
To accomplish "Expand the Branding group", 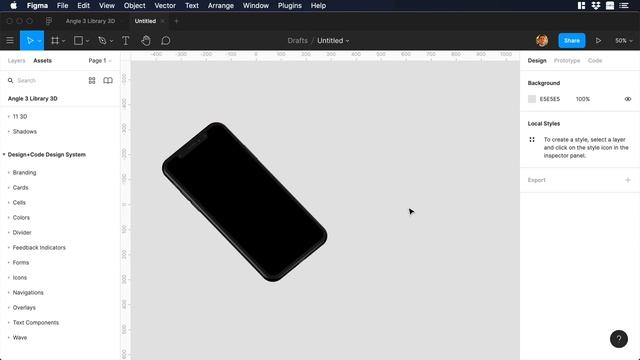I will 9,172.
